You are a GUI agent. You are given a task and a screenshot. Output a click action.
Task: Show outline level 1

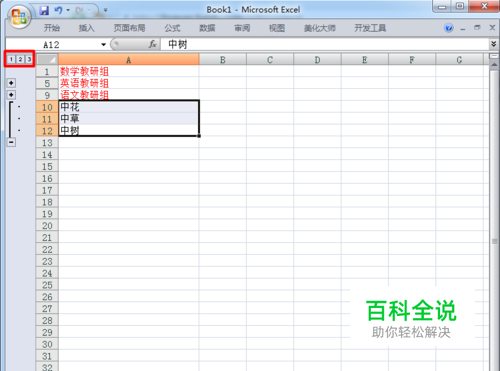click(11, 59)
